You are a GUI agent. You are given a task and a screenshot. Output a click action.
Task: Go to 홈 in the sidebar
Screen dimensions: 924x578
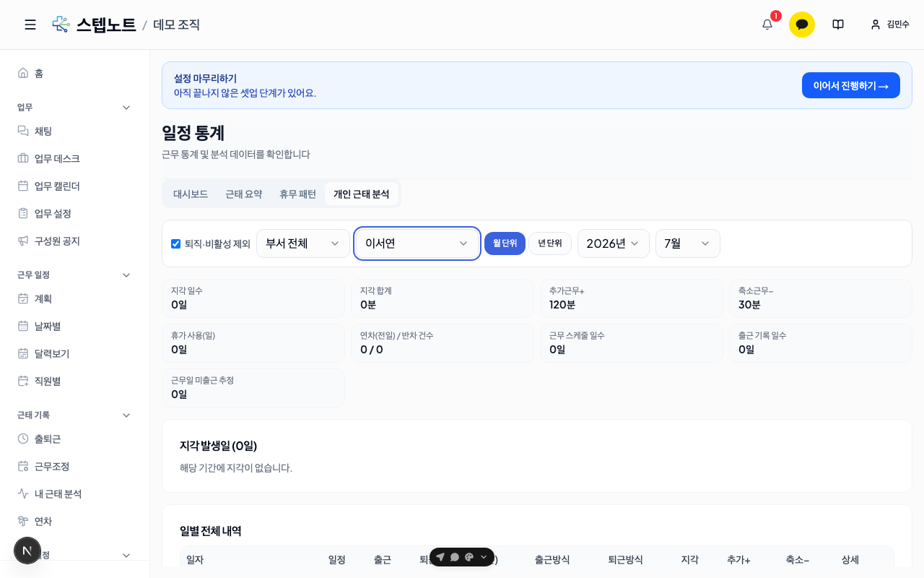point(74,73)
